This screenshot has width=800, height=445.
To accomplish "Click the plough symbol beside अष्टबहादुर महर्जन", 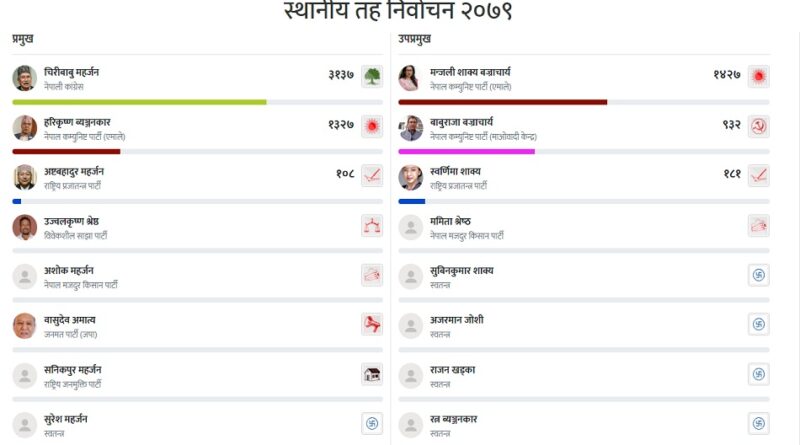I will (371, 176).
